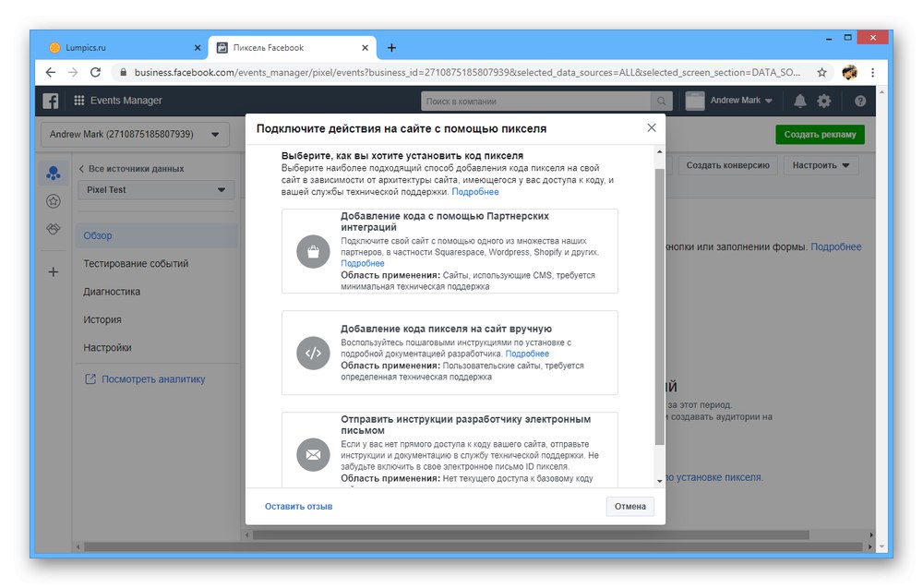Go forward in the browser
923x588 pixels.
click(73, 72)
